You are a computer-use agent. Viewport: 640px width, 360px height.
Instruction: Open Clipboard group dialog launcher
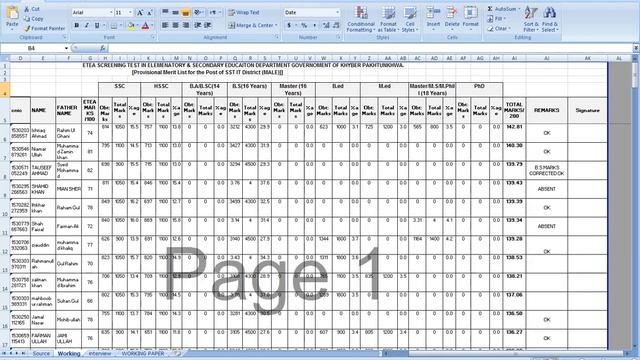coord(64,38)
